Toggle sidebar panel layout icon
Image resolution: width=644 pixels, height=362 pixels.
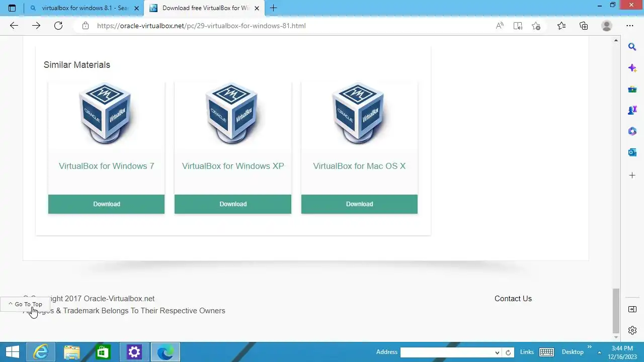pos(632,309)
